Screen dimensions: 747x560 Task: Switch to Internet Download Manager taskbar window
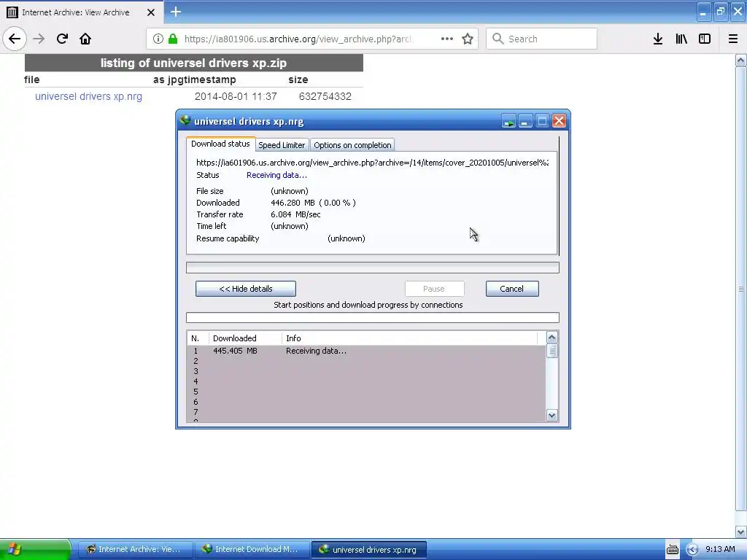252,550
